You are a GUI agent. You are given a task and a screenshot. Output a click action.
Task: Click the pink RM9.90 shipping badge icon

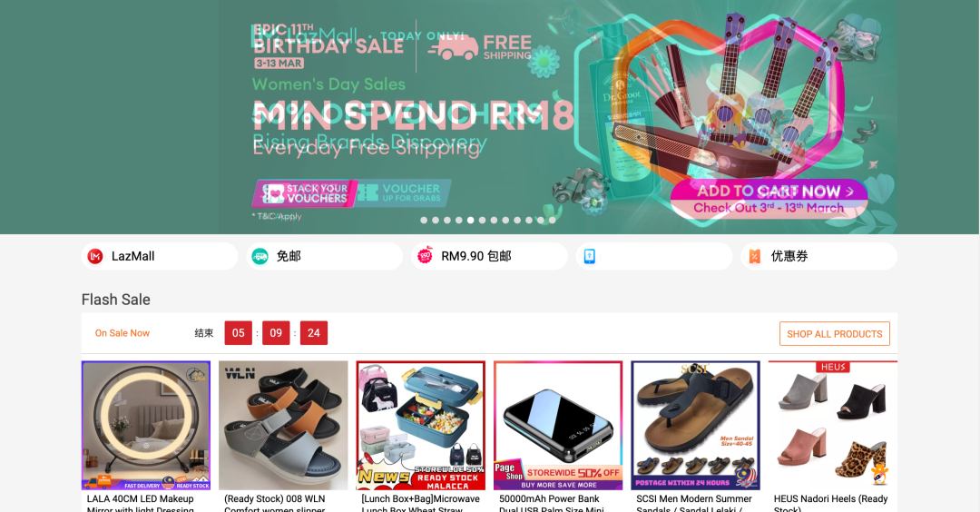click(425, 256)
